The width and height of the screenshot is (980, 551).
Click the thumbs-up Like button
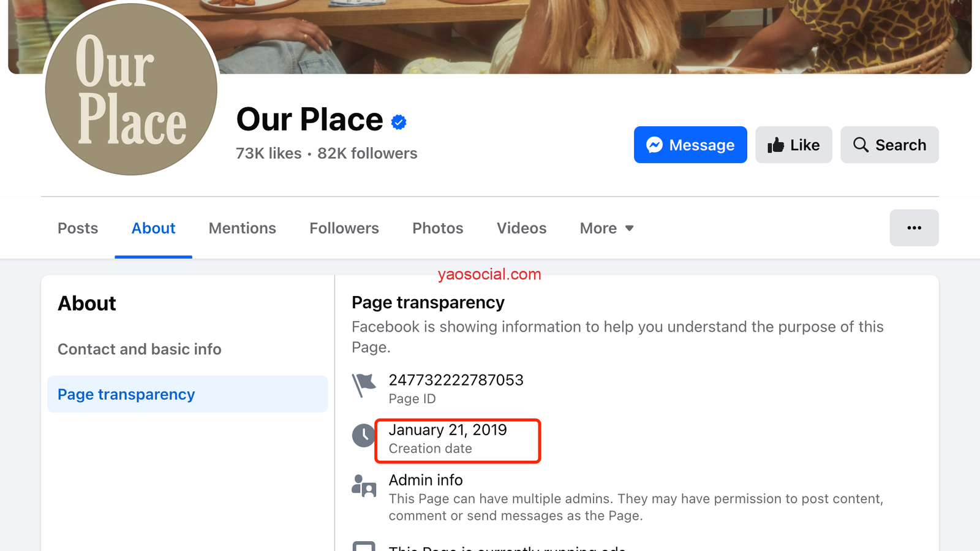793,145
